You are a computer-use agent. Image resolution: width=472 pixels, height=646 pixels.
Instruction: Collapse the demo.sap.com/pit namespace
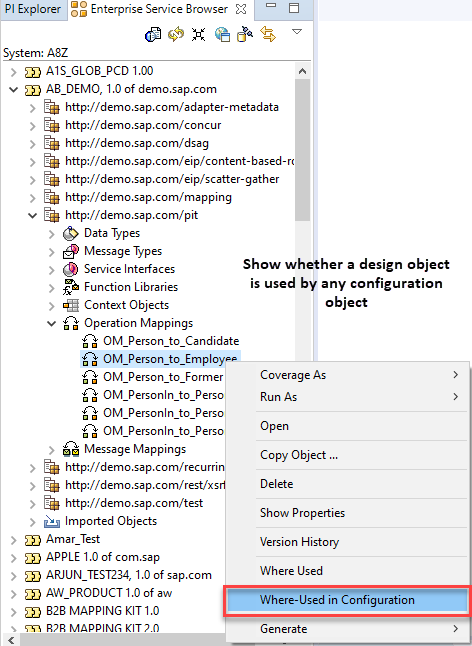33,215
